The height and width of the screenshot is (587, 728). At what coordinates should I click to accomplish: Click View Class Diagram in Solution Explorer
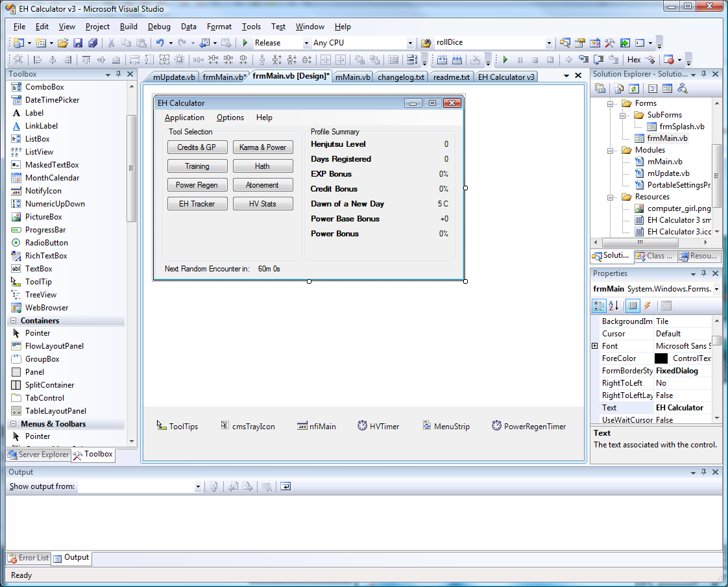682,88
